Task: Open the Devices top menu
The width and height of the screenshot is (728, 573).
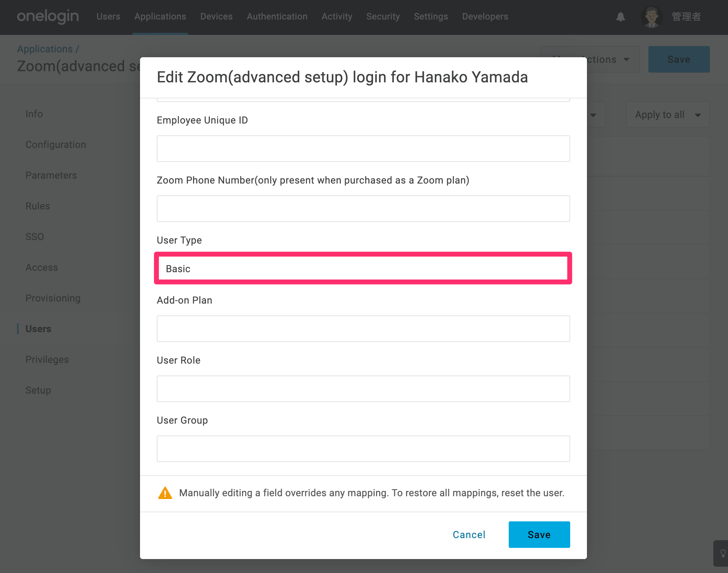Action: click(216, 16)
